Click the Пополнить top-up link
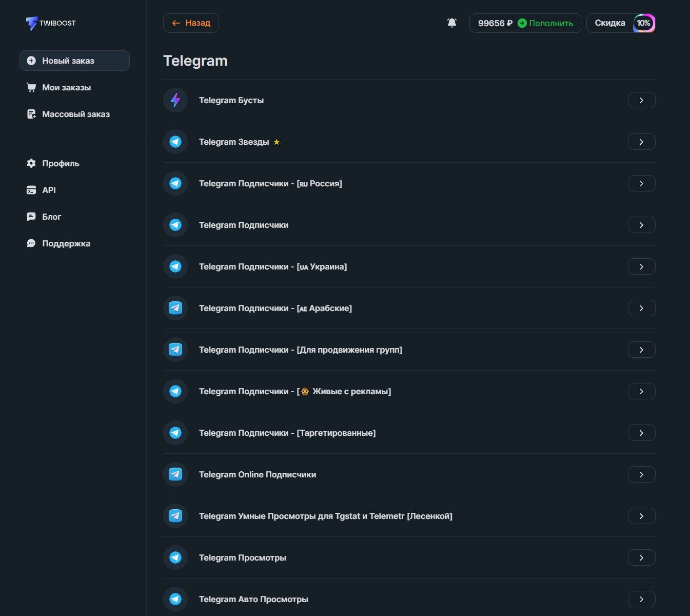Screen dimensions: 690x616 550,23
